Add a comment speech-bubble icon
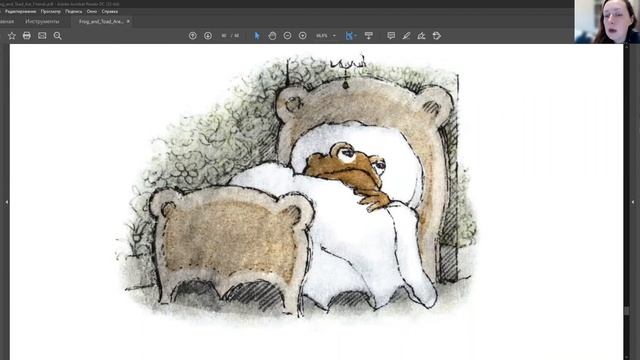This screenshot has width=640, height=360. tap(391, 36)
